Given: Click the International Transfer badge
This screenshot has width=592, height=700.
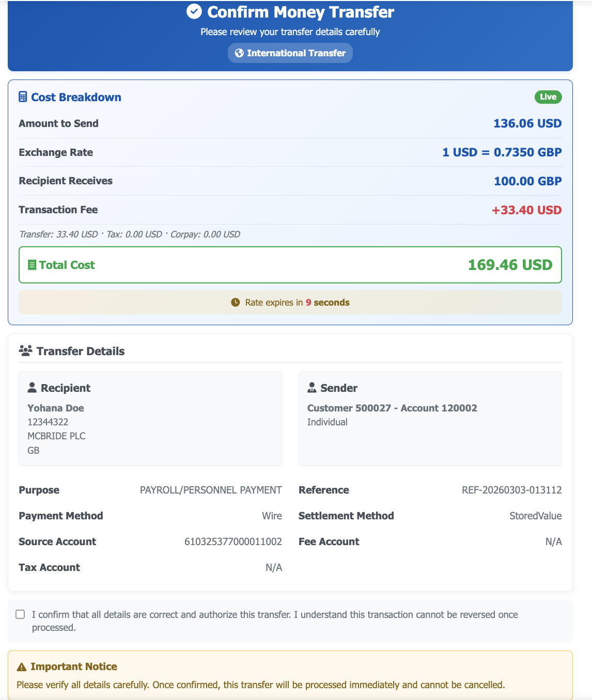Looking at the screenshot, I should 290,53.
